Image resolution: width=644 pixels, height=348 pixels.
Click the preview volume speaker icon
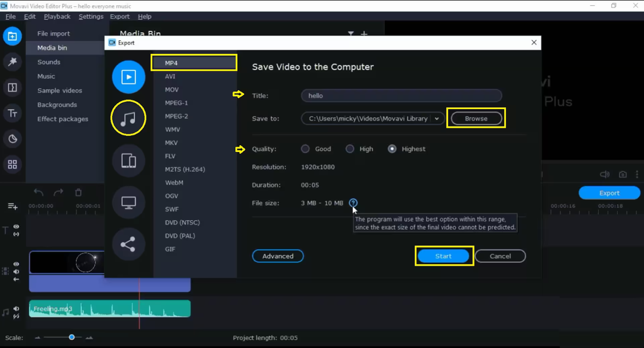click(605, 174)
